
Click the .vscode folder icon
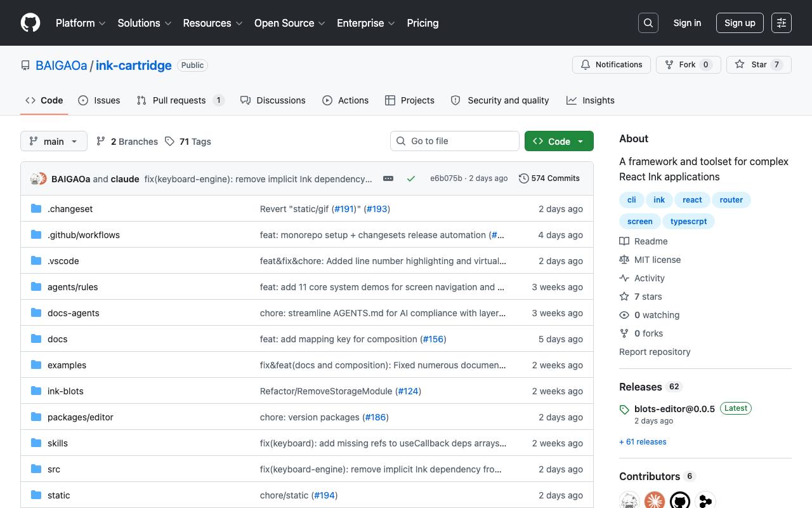tap(36, 261)
